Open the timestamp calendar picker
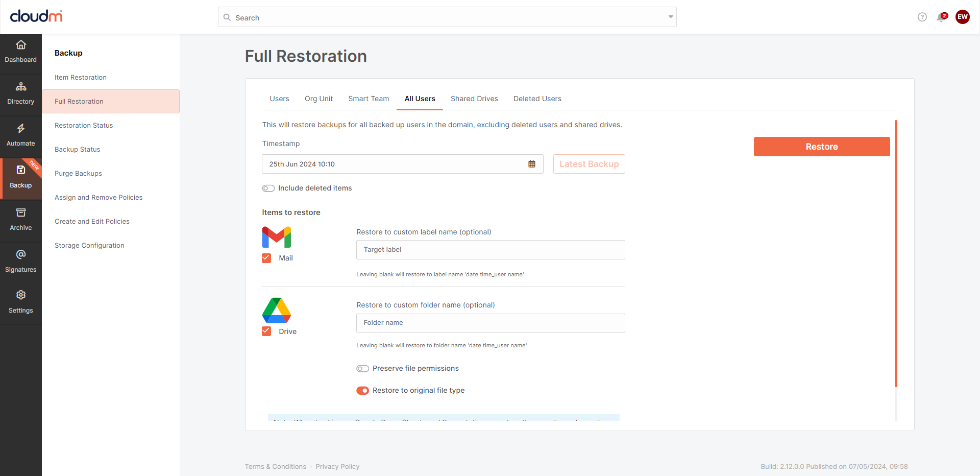Screen dimensions: 980x476 point(532,164)
